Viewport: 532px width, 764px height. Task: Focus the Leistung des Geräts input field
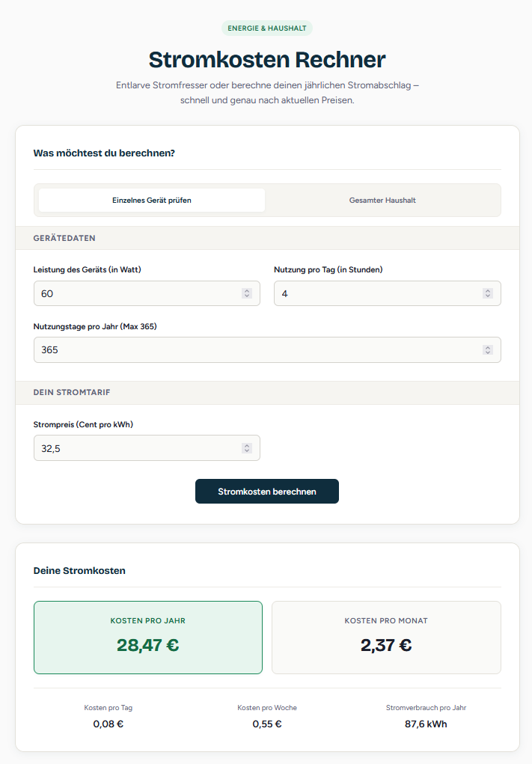(135, 294)
